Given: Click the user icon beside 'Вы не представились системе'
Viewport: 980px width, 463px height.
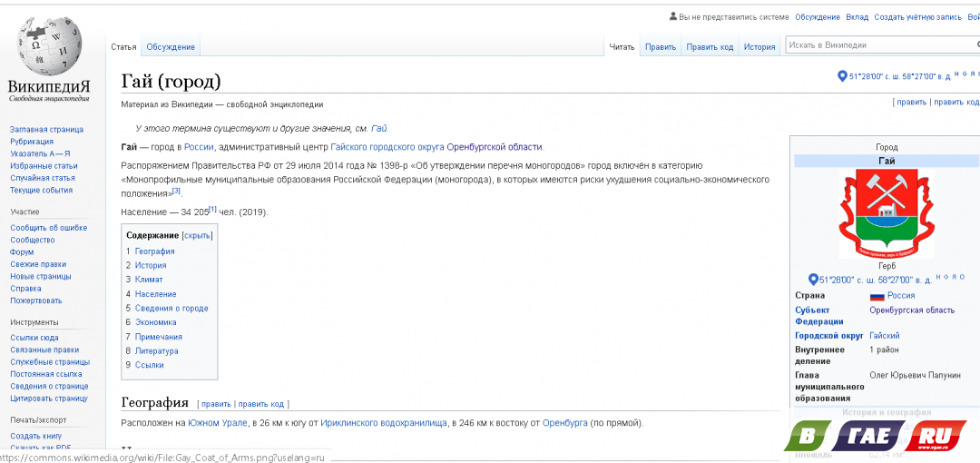Looking at the screenshot, I should click(x=673, y=16).
